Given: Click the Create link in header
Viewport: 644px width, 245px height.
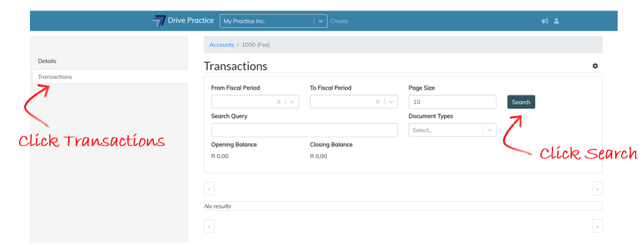Looking at the screenshot, I should [x=339, y=21].
